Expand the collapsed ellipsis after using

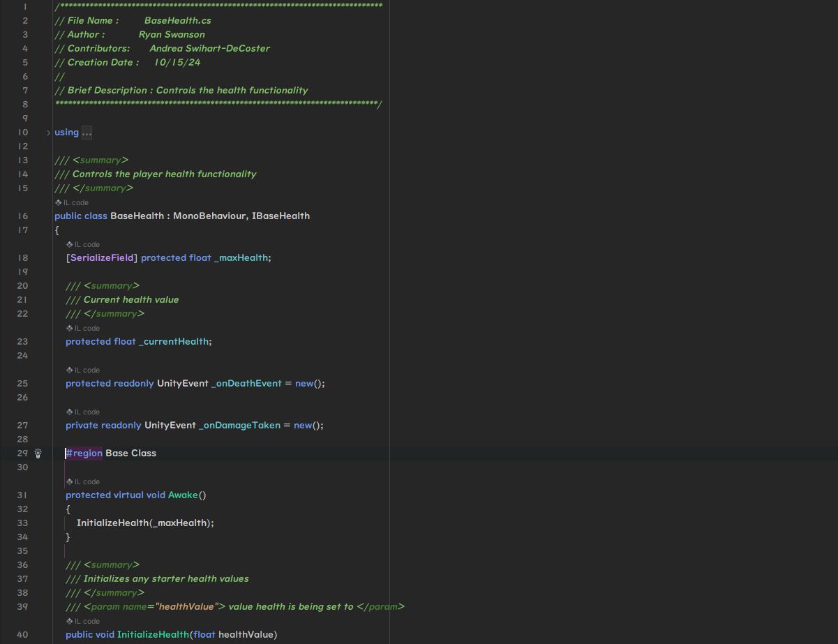(x=87, y=133)
